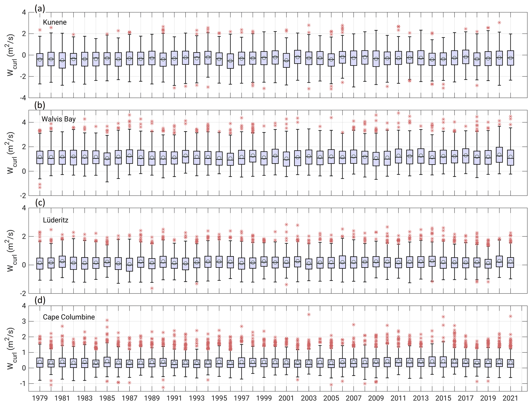Click the 2011 x-axis year label

pyautogui.click(x=398, y=398)
